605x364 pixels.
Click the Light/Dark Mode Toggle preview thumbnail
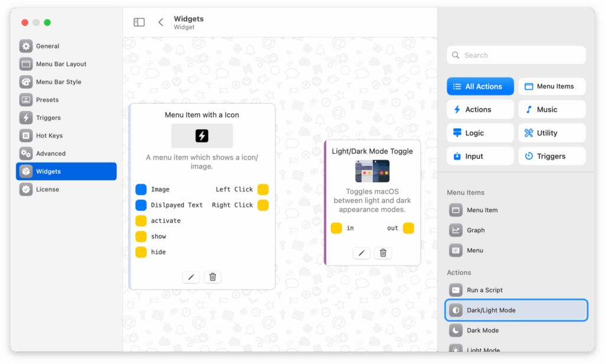pyautogui.click(x=372, y=171)
